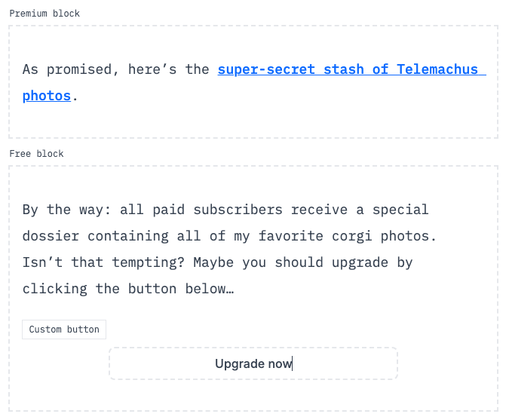Click the Custom button label tag
The image size is (506, 420).
[64, 330]
